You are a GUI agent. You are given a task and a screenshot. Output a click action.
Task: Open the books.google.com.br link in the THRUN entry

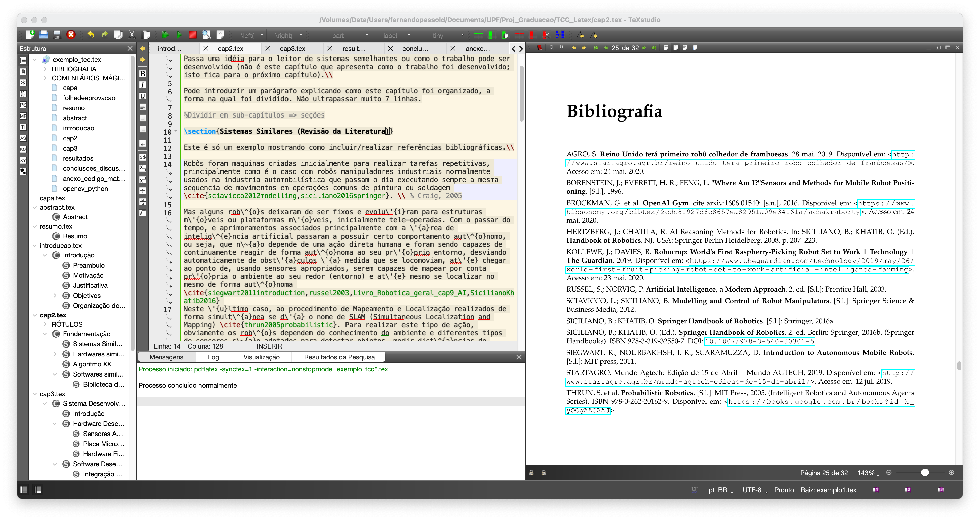click(821, 402)
